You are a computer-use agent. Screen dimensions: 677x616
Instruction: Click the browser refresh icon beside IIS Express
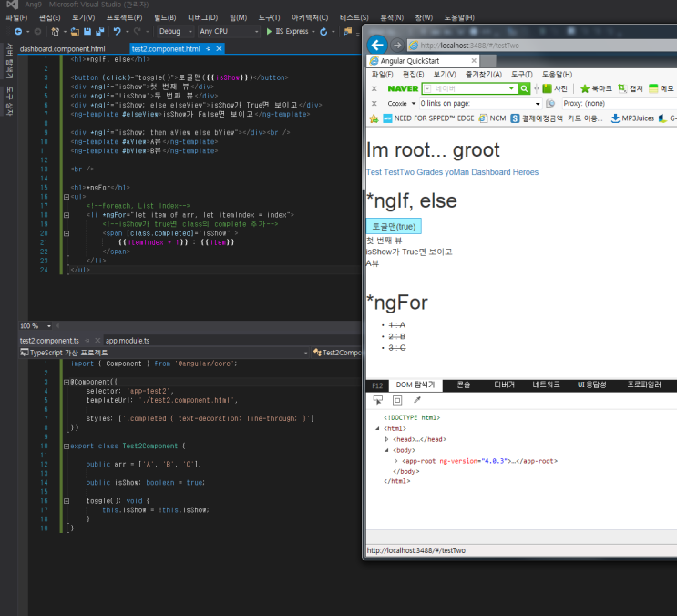(323, 32)
